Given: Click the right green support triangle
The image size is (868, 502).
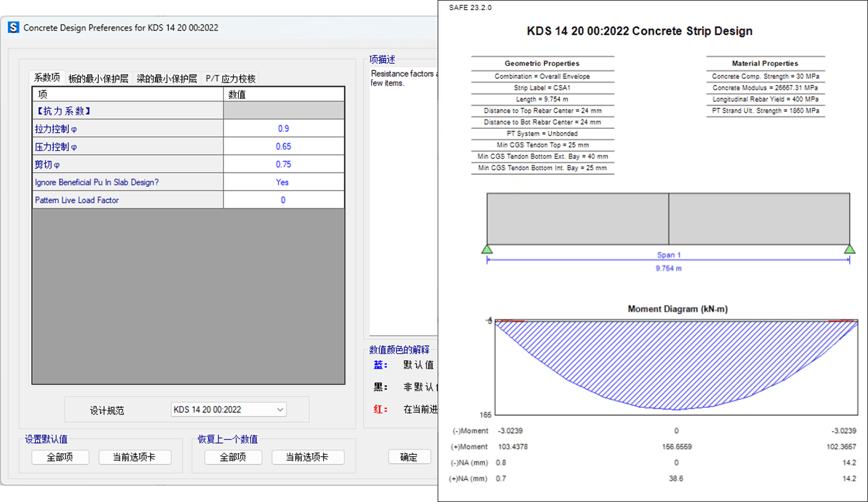Looking at the screenshot, I should pos(849,249).
